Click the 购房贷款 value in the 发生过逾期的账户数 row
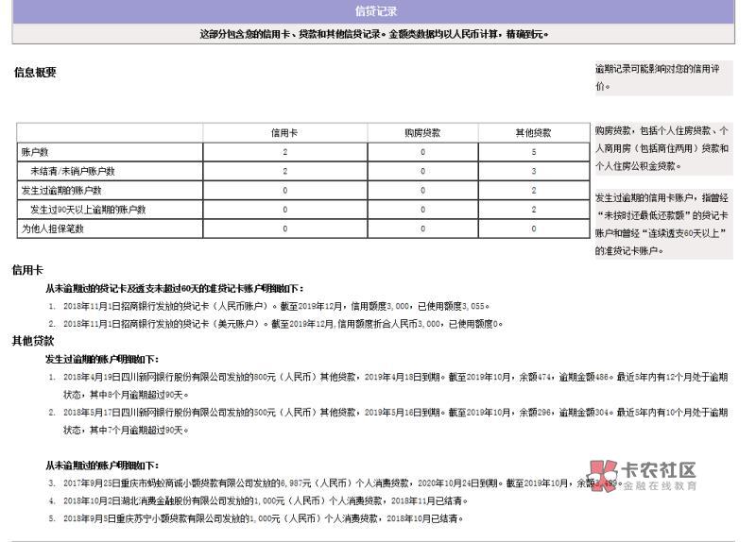756x542 pixels. (x=422, y=191)
